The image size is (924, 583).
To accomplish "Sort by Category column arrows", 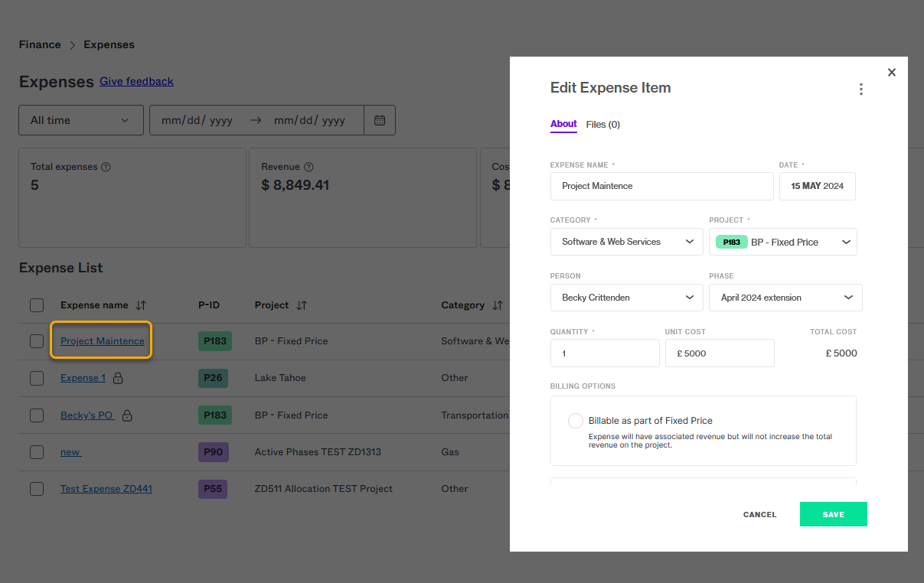I will pos(498,305).
